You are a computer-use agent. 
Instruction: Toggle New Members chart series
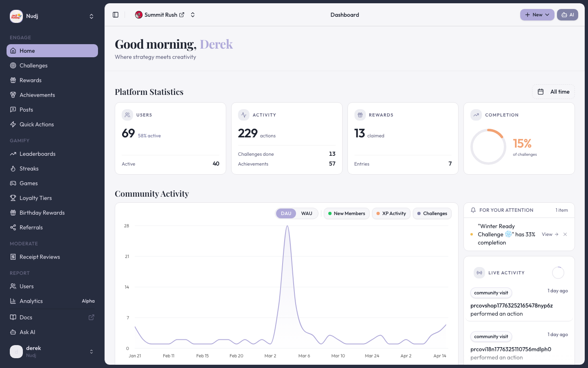[x=346, y=213]
